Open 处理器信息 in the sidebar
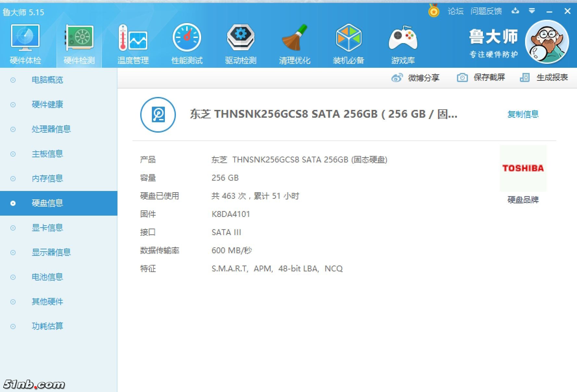Image resolution: width=577 pixels, height=392 pixels. (51, 129)
